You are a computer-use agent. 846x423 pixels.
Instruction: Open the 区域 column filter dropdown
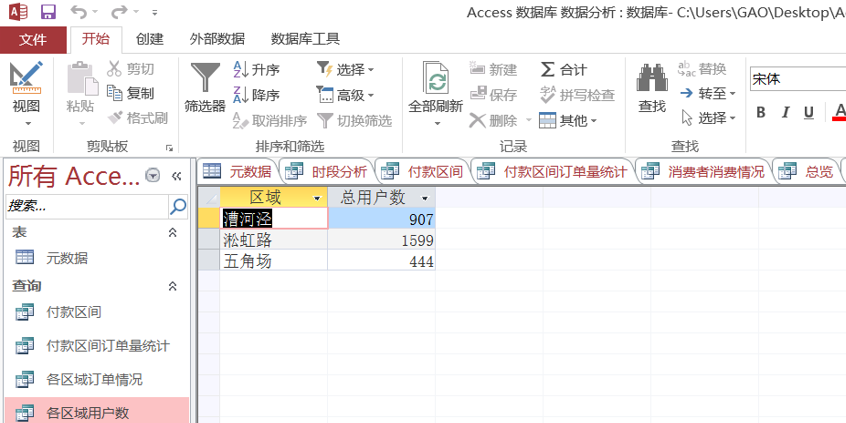318,198
